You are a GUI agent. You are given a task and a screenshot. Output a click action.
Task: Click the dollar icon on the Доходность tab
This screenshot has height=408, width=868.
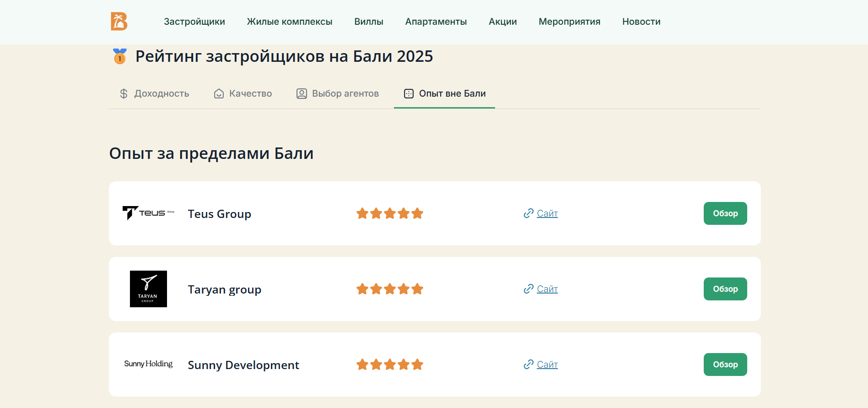[x=124, y=93]
